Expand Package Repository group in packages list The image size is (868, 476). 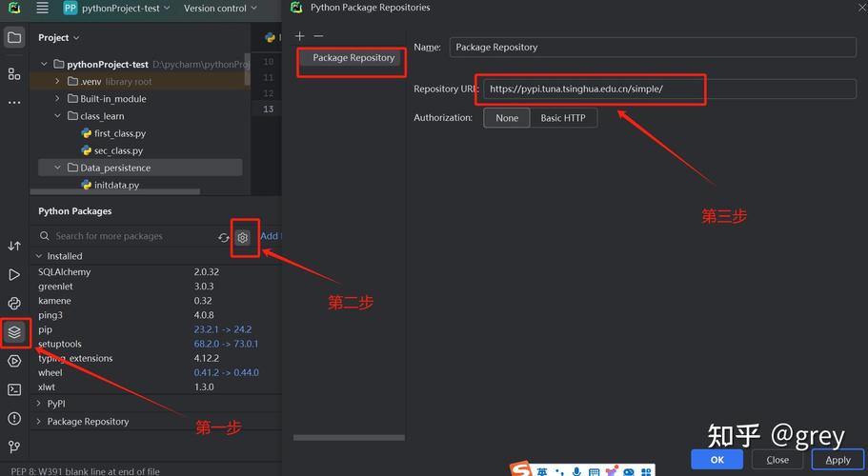39,422
